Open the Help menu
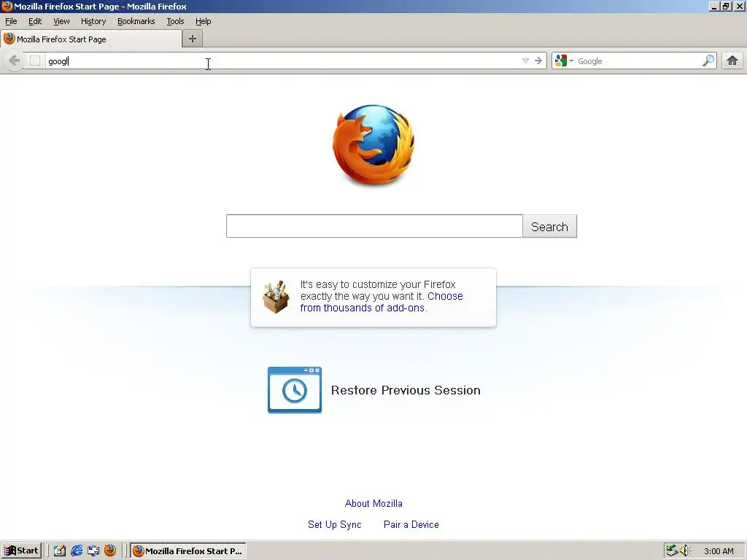 [203, 21]
